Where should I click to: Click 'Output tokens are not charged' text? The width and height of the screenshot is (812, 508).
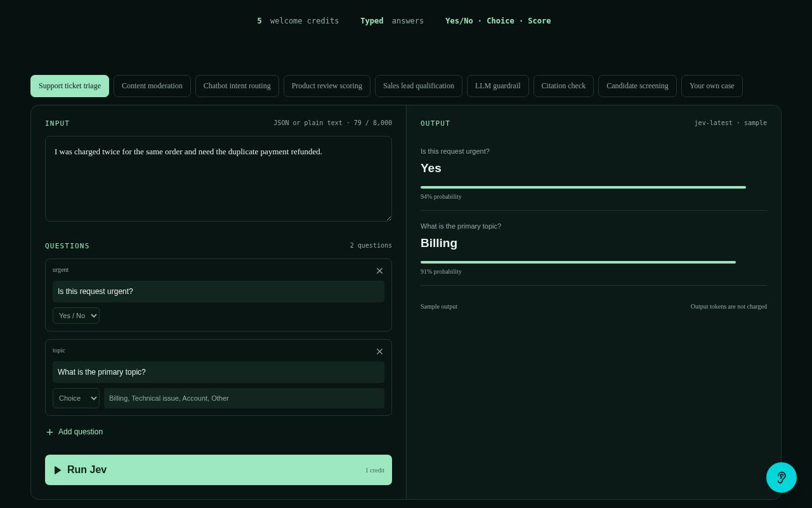tap(729, 307)
